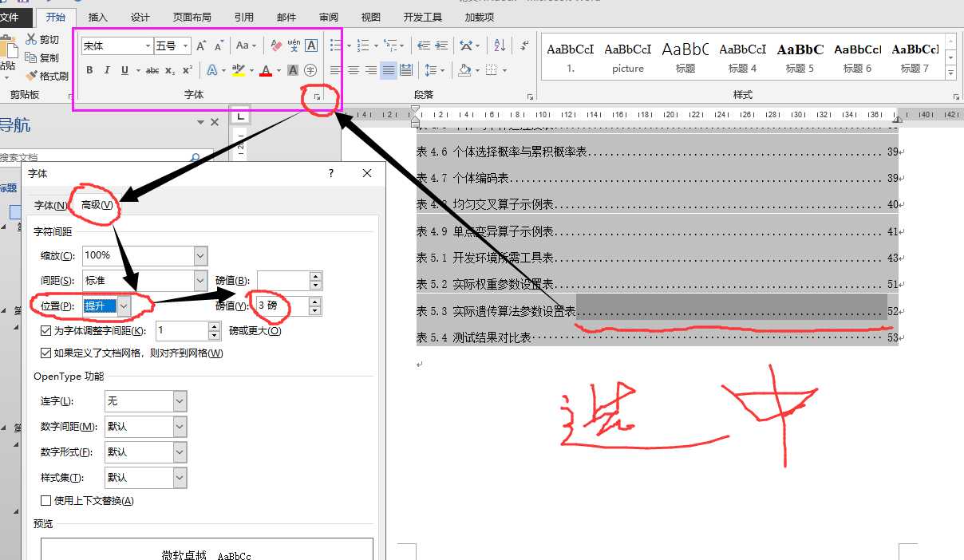This screenshot has width=964, height=560.
Task: Open the Page Layout (页面布局) tab
Action: pos(192,18)
